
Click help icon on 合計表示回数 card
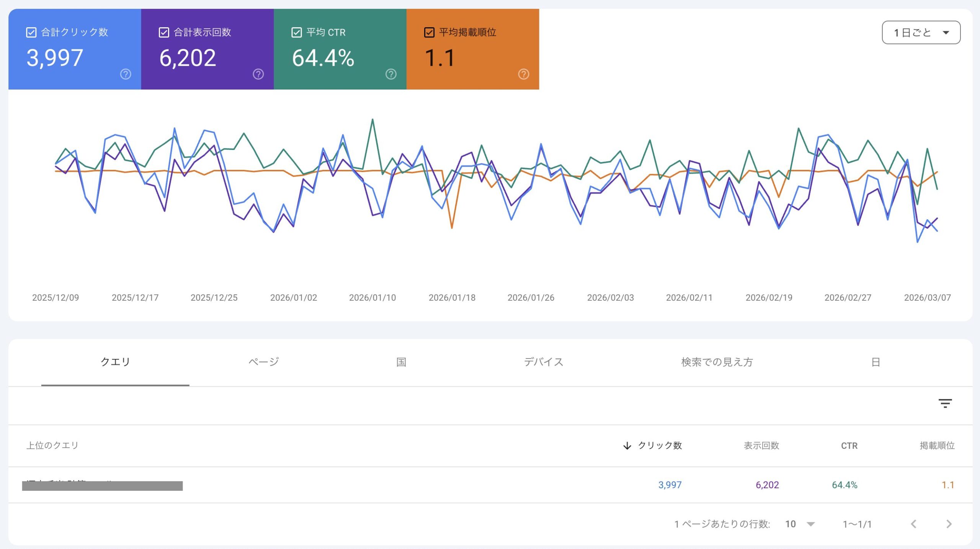click(258, 74)
